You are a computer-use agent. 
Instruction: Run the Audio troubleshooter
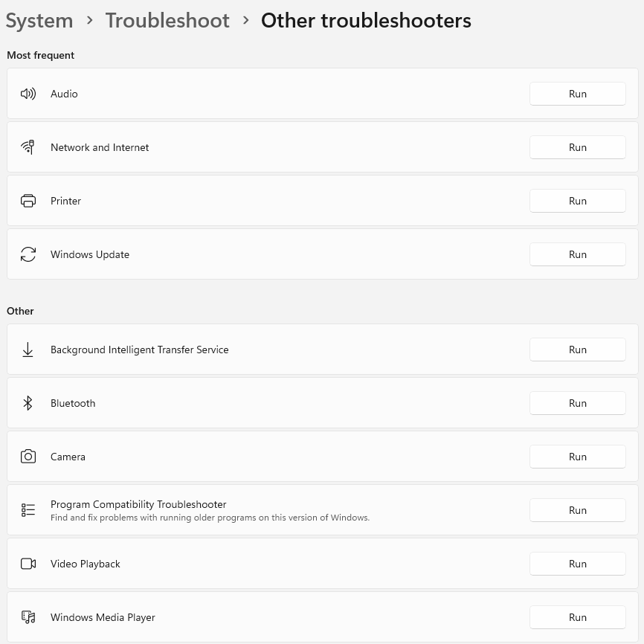click(x=578, y=94)
